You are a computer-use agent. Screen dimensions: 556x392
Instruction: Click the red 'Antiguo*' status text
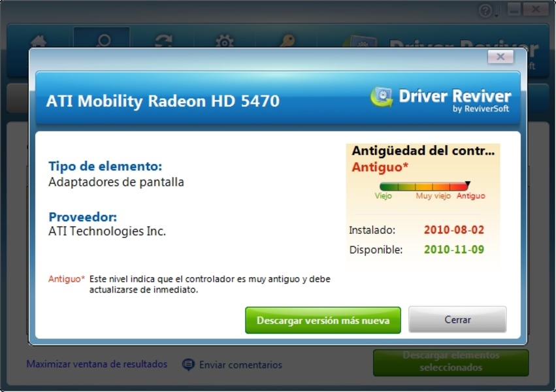tap(380, 167)
